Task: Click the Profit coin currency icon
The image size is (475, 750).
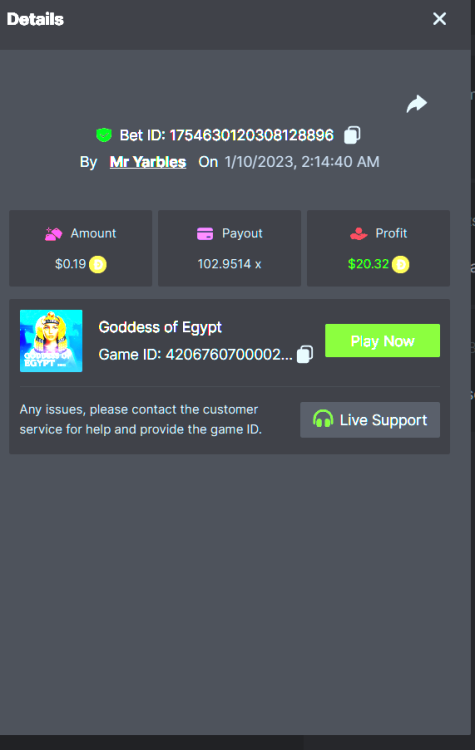Action: (400, 264)
